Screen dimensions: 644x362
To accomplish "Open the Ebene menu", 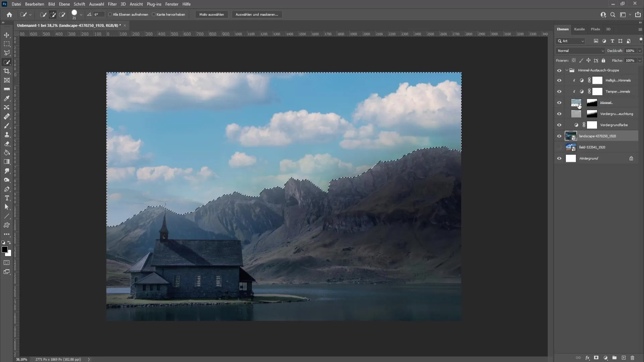I will point(64,4).
